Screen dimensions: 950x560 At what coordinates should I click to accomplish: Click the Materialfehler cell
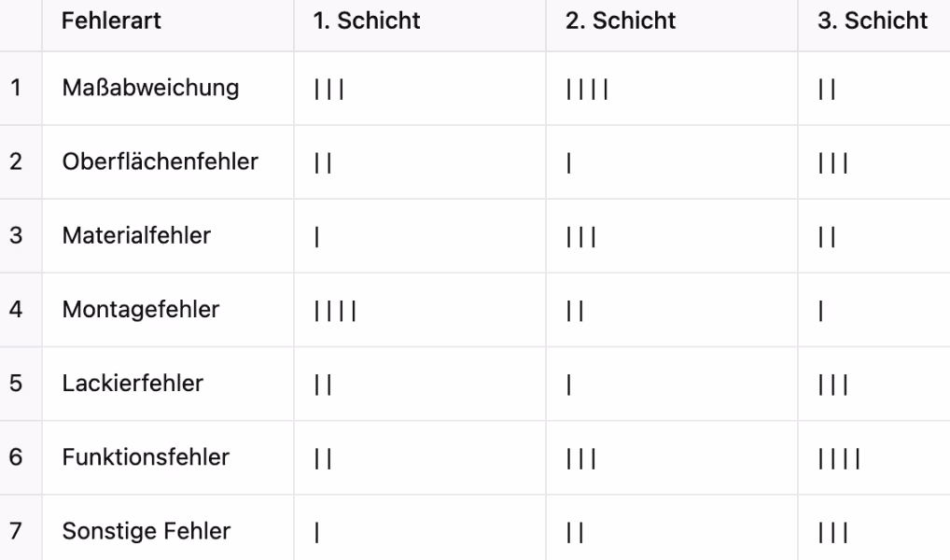pos(168,236)
